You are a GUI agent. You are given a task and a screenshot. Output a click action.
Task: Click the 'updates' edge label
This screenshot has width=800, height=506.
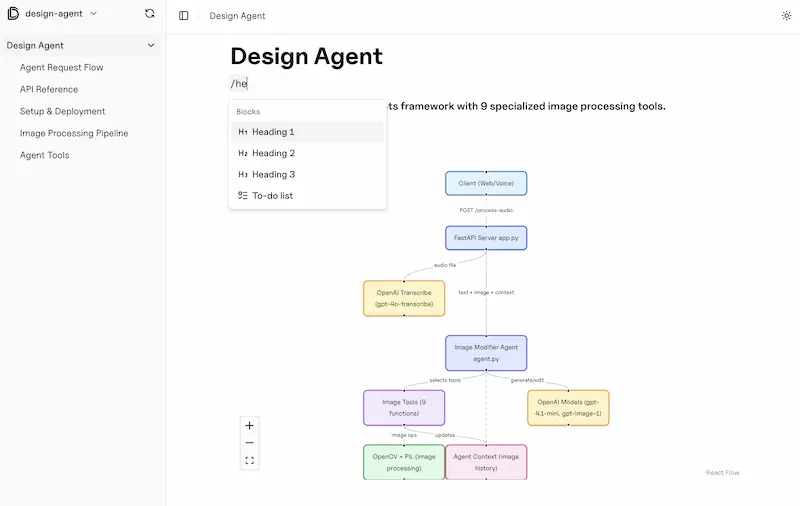445,435
